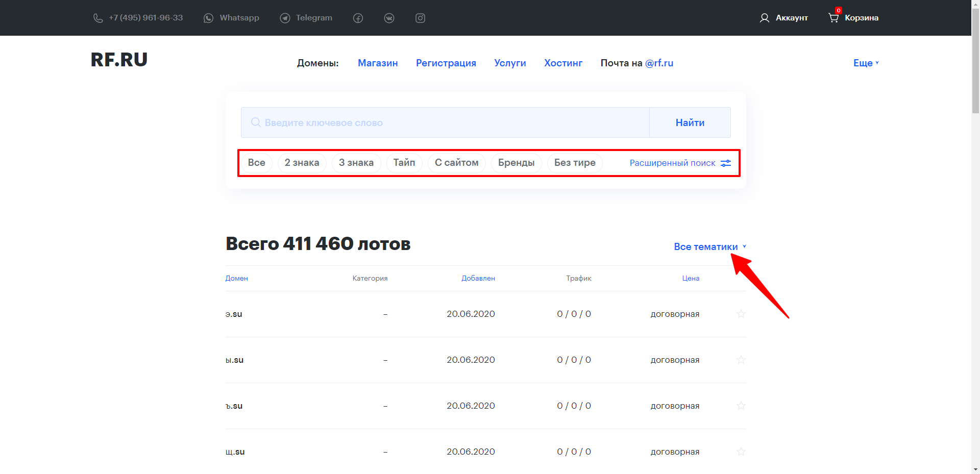Open the Хостинг menu item
980x474 pixels.
563,63
